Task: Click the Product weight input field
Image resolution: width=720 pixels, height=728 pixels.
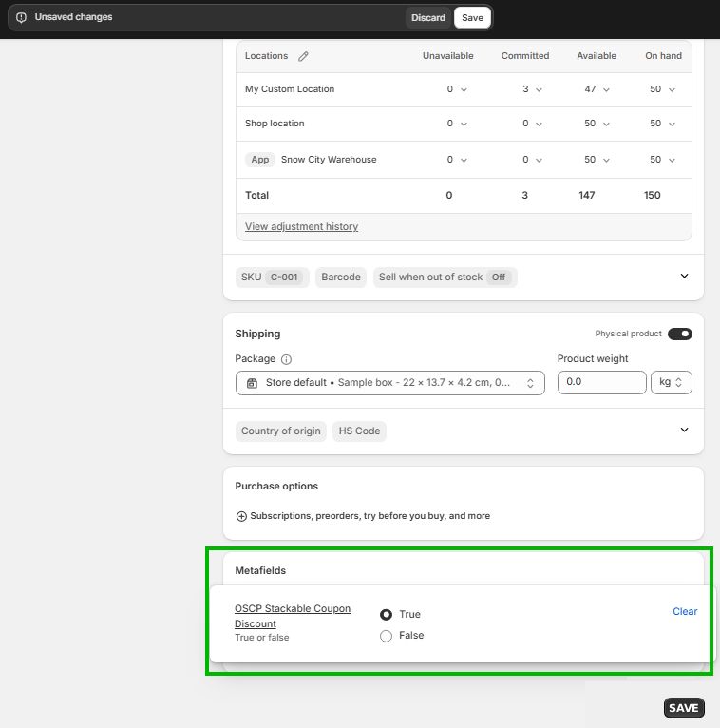Action: pyautogui.click(x=601, y=382)
